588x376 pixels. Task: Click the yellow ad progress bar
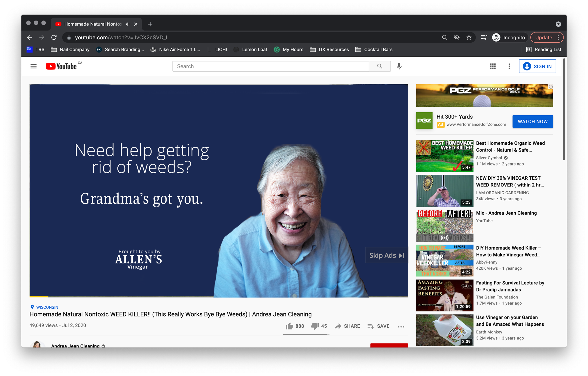39,297
